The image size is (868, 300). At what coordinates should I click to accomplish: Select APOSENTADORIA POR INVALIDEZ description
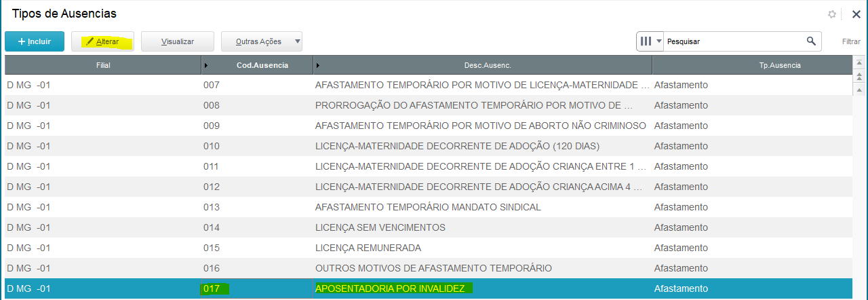[x=482, y=288]
